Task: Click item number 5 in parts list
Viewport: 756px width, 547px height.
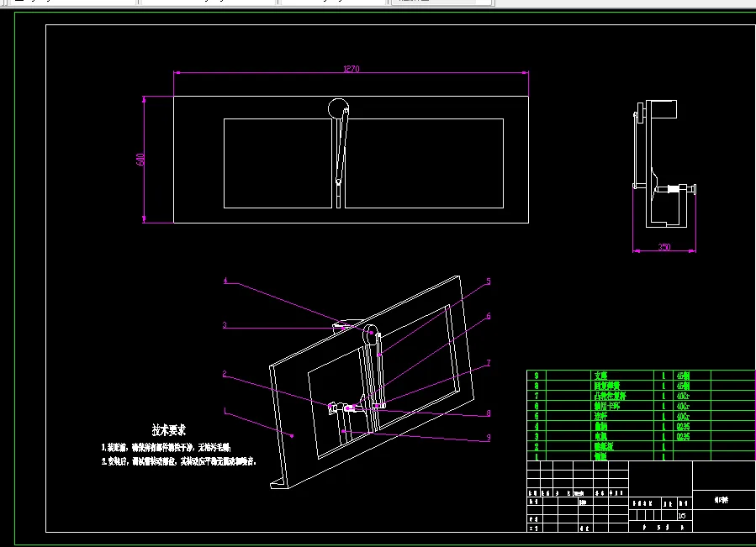Action: (537, 416)
